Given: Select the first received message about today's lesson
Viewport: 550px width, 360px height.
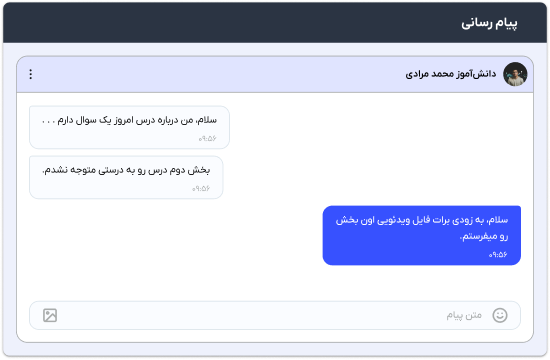Looking at the screenshot, I should pos(129,127).
